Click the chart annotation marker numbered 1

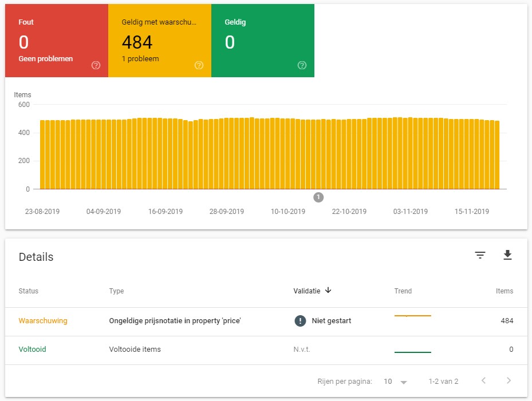pyautogui.click(x=318, y=197)
